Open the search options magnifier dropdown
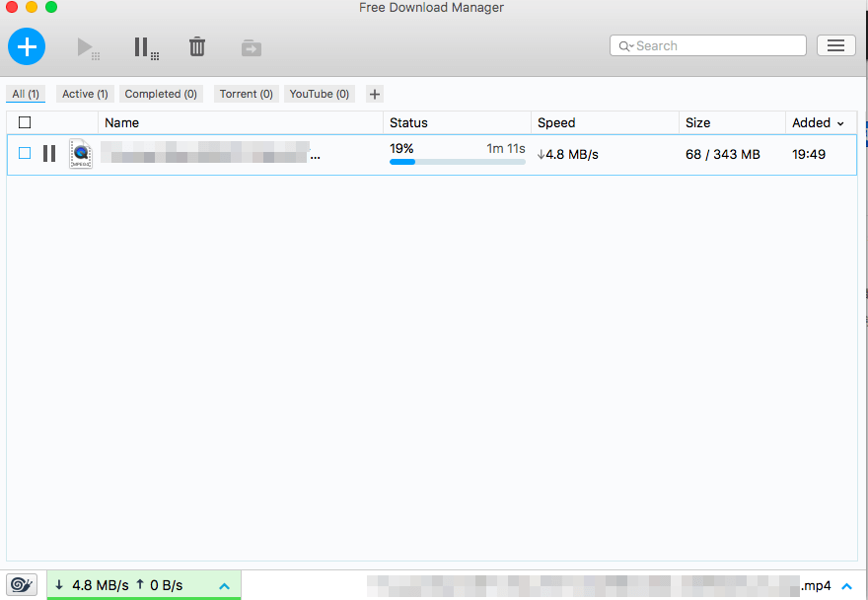 pyautogui.click(x=625, y=46)
